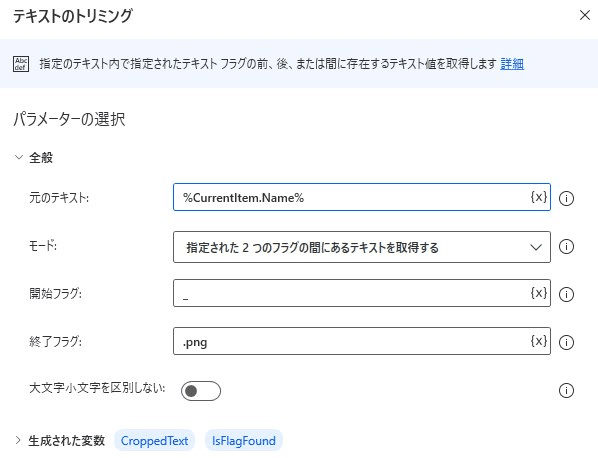
Task: Click the Abc def action icon
Action: point(21,64)
